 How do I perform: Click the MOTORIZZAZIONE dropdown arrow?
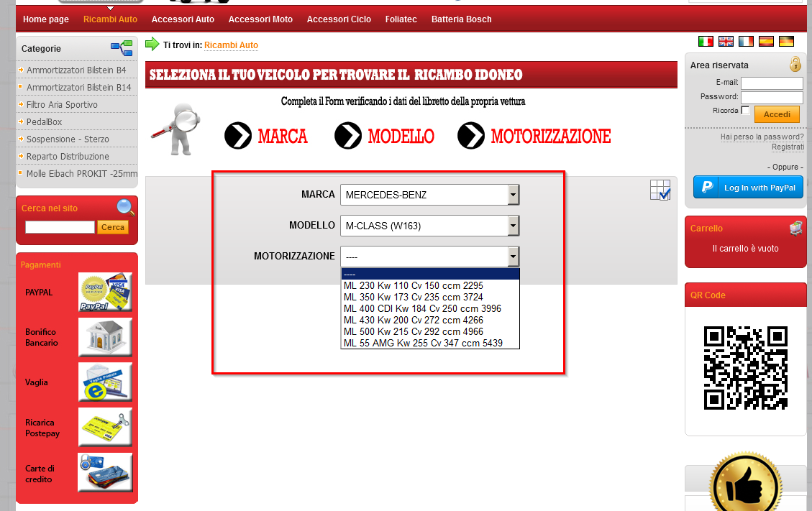coord(513,257)
